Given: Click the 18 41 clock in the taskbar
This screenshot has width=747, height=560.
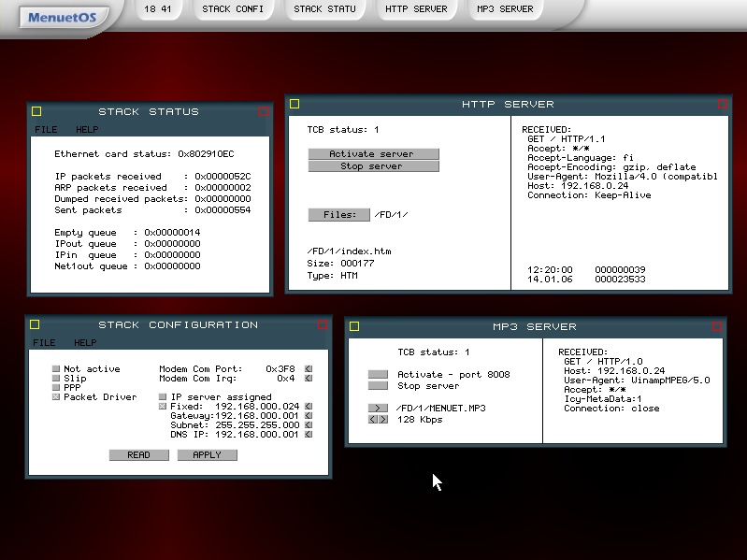Looking at the screenshot, I should pos(158,9).
